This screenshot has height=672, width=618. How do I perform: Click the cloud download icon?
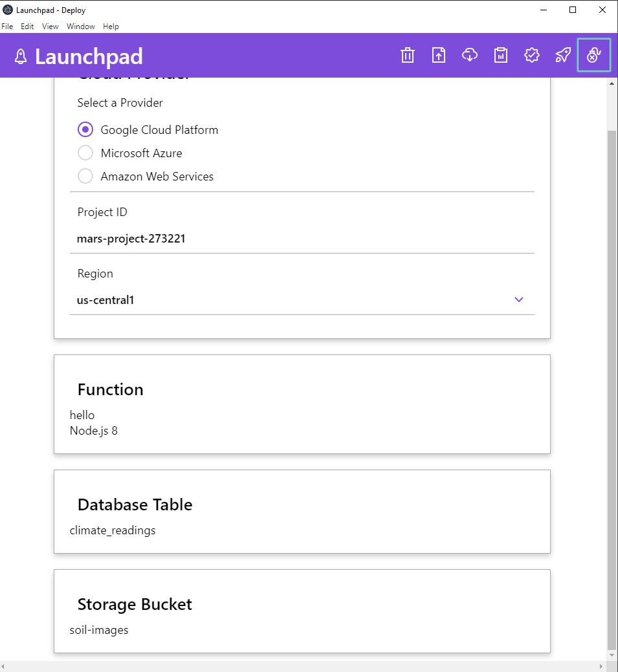[x=470, y=55]
